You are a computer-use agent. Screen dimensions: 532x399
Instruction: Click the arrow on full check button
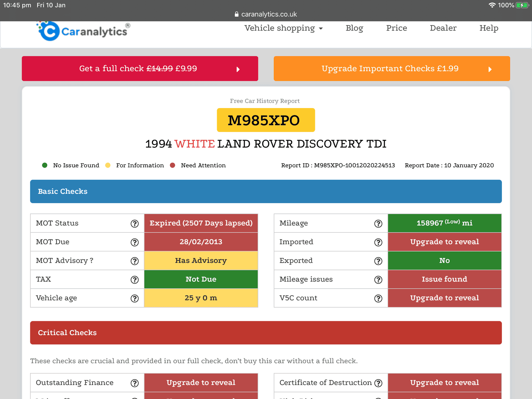coord(238,69)
